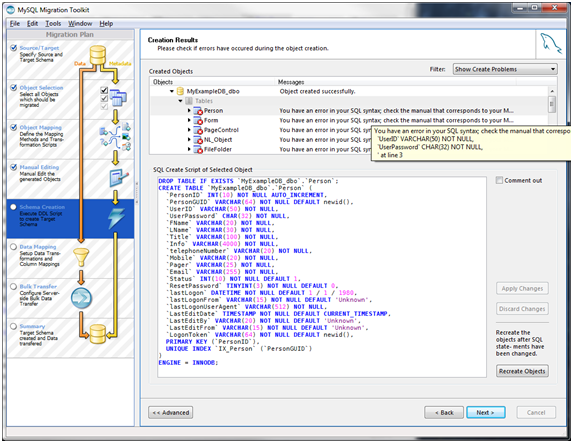Click the MySQL dolphin logo
This screenshot has height=443, width=573.
tap(551, 44)
